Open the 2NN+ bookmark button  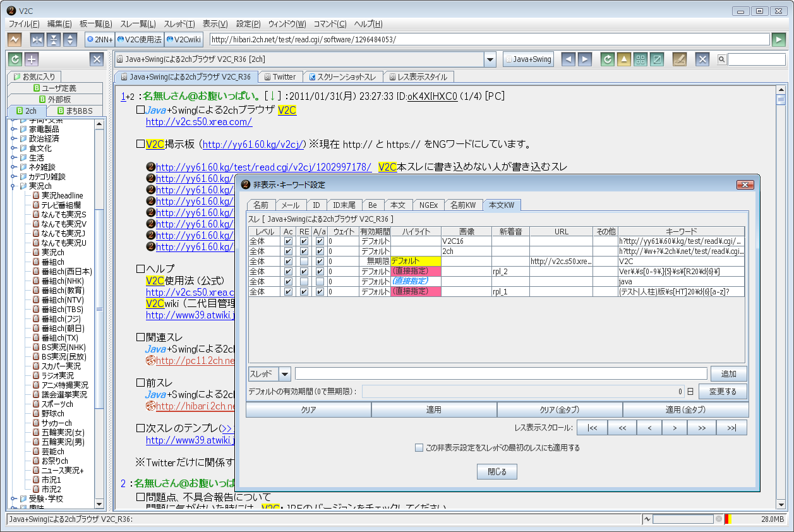click(100, 39)
